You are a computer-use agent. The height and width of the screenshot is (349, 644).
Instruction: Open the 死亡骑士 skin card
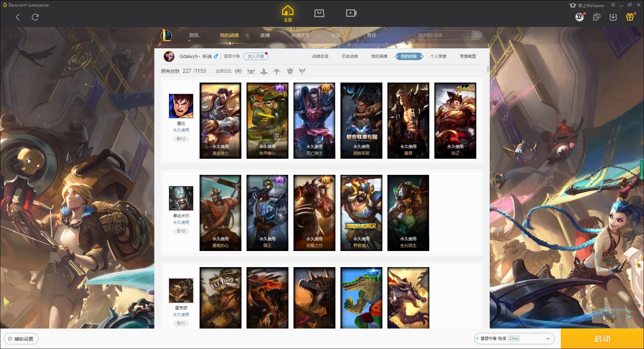point(314,120)
